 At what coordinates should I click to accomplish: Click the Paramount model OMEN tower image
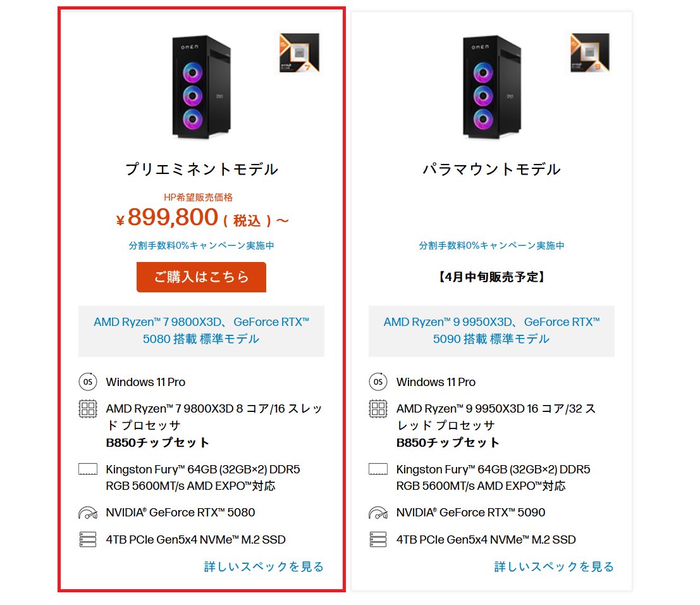coord(491,86)
